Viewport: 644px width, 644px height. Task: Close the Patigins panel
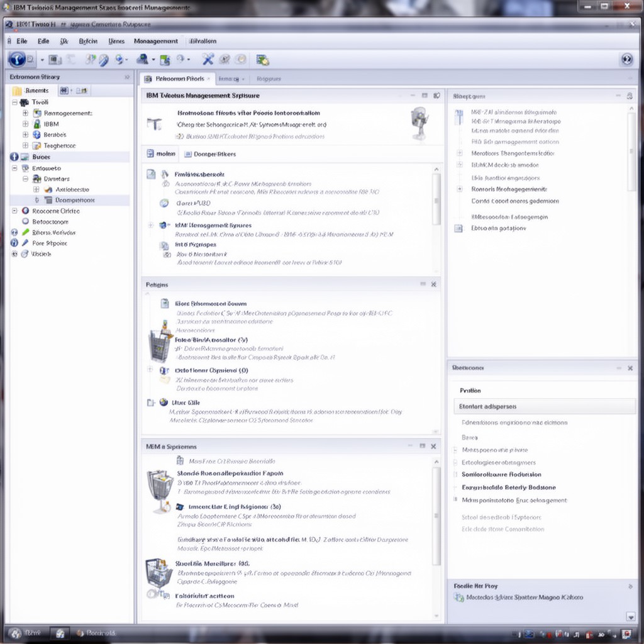point(433,284)
